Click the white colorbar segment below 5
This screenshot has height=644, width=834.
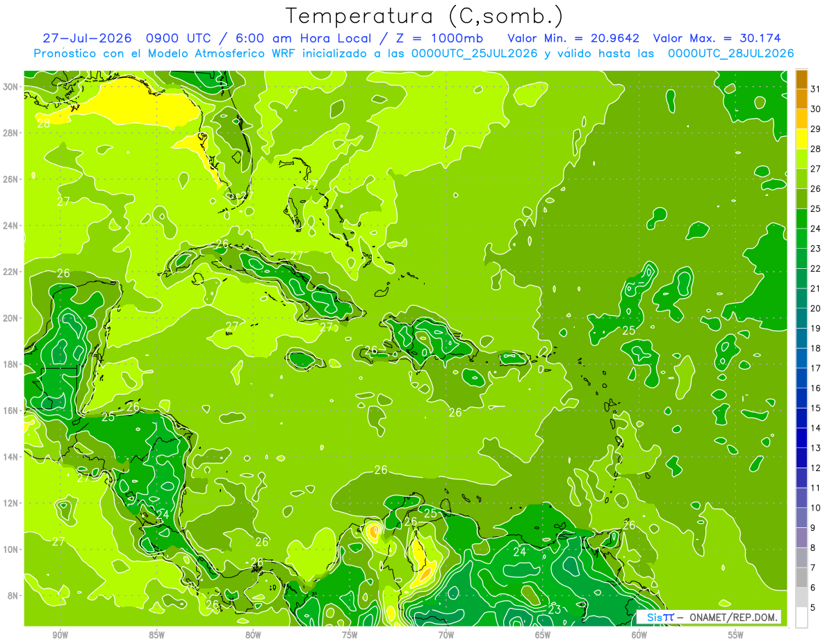click(802, 618)
